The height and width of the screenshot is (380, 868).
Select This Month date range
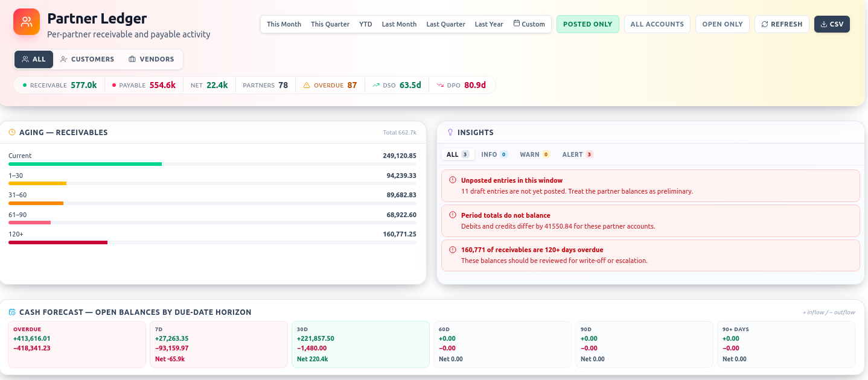pos(284,24)
